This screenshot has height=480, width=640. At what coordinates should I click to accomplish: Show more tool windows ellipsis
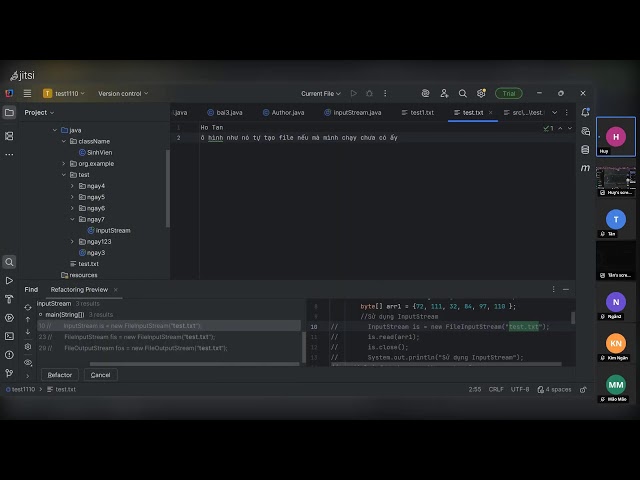pyautogui.click(x=9, y=155)
